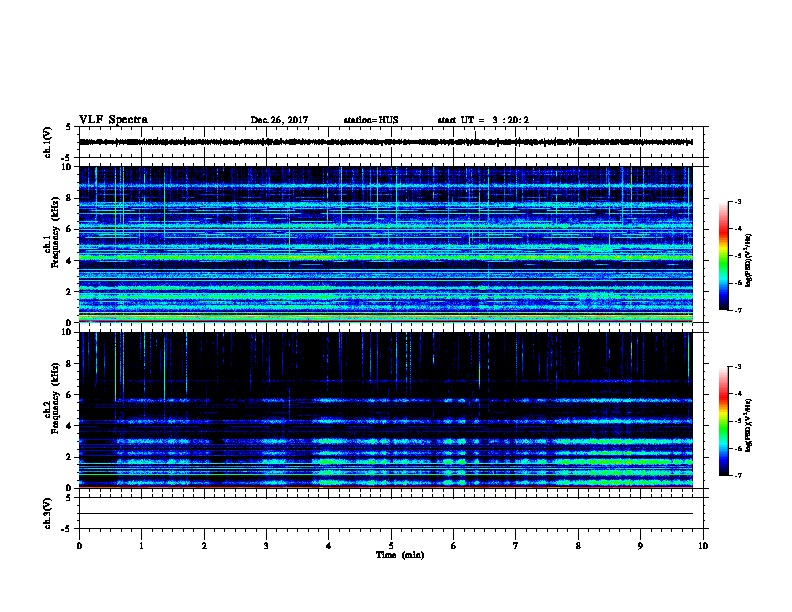Screen dimensions: 792x612
Task: Select the ch.1 "Frequency (kHz)" axis label
Action: pos(55,232)
